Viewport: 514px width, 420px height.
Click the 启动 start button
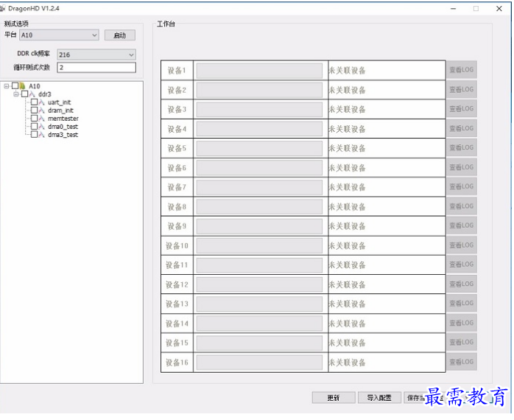120,35
